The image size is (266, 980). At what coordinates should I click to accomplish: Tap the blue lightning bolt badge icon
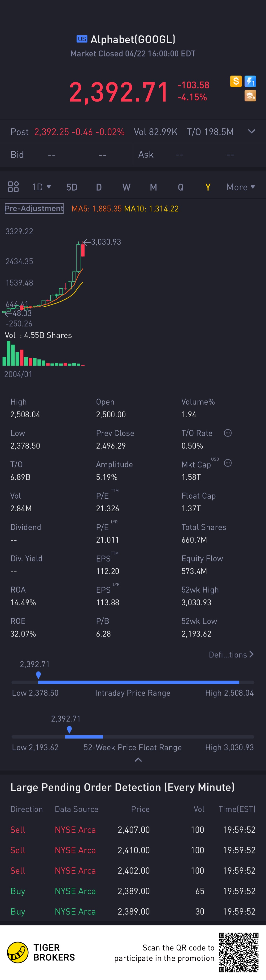tap(250, 81)
